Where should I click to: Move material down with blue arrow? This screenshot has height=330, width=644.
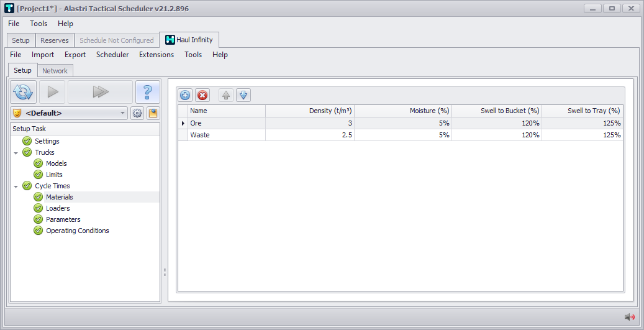click(x=243, y=95)
